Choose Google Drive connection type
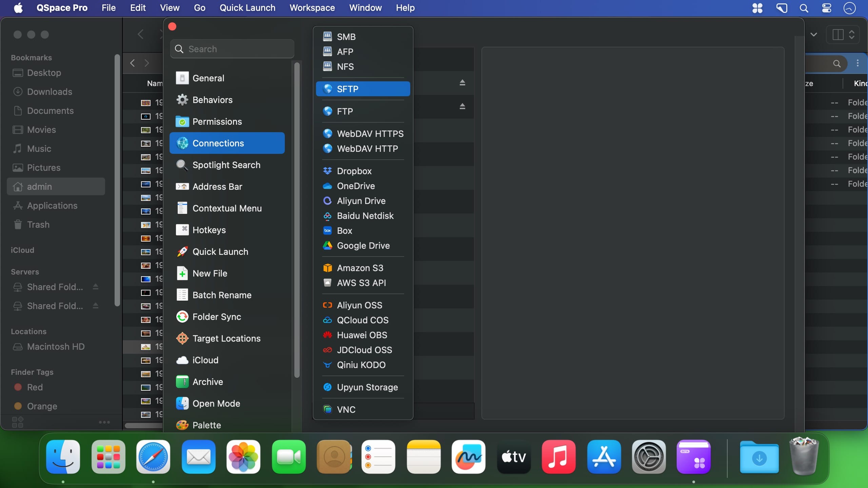This screenshot has height=488, width=868. [x=363, y=245]
